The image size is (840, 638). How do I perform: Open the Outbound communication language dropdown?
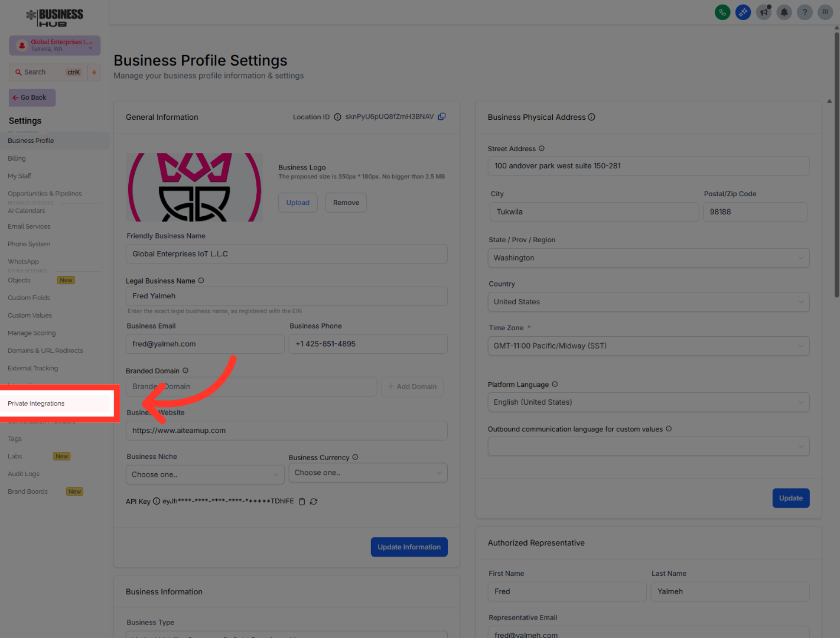[x=649, y=447]
